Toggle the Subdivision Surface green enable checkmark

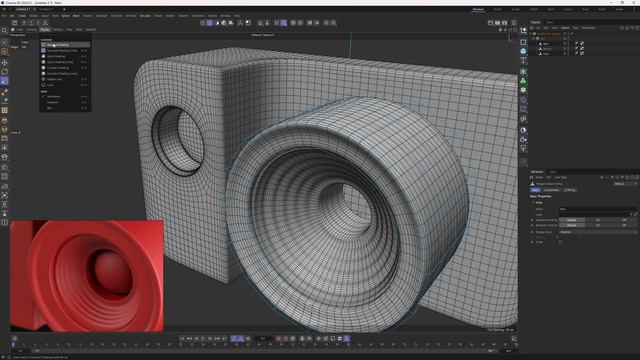(x=571, y=33)
